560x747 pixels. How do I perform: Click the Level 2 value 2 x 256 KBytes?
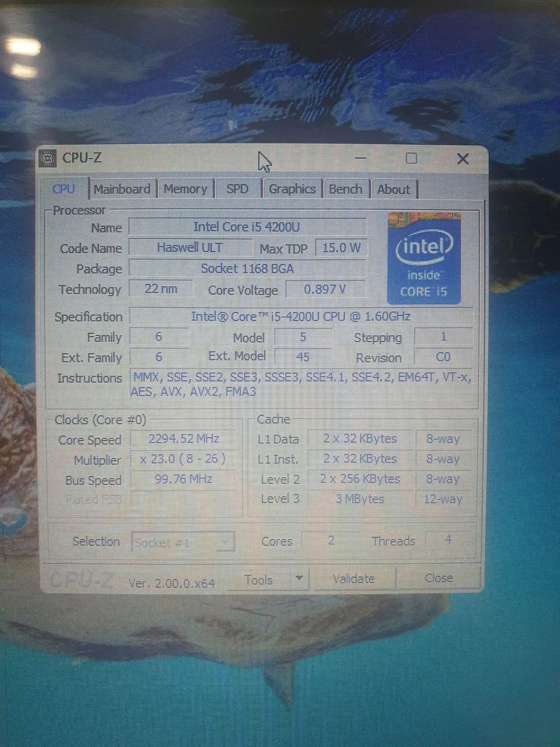point(360,479)
